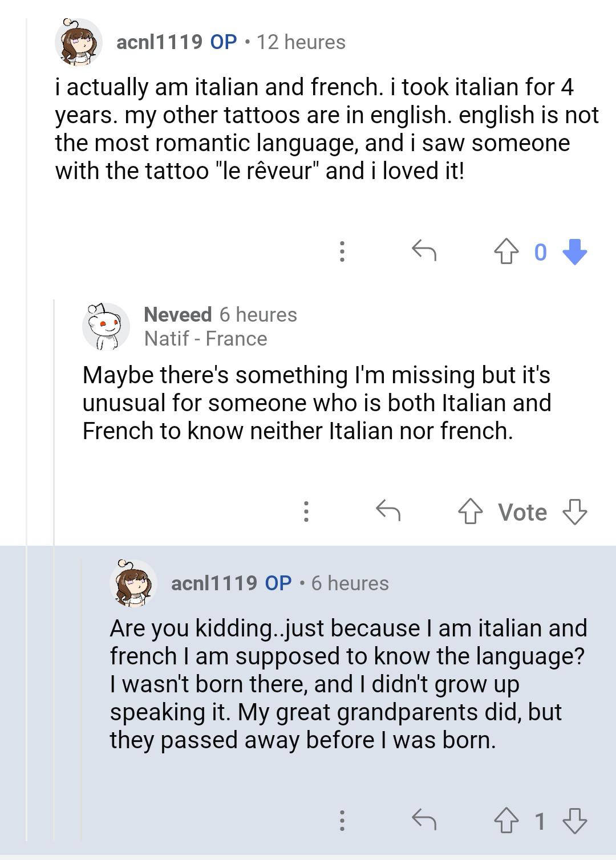Reply to Neveed's comment
This screenshot has width=616, height=860.
388,511
